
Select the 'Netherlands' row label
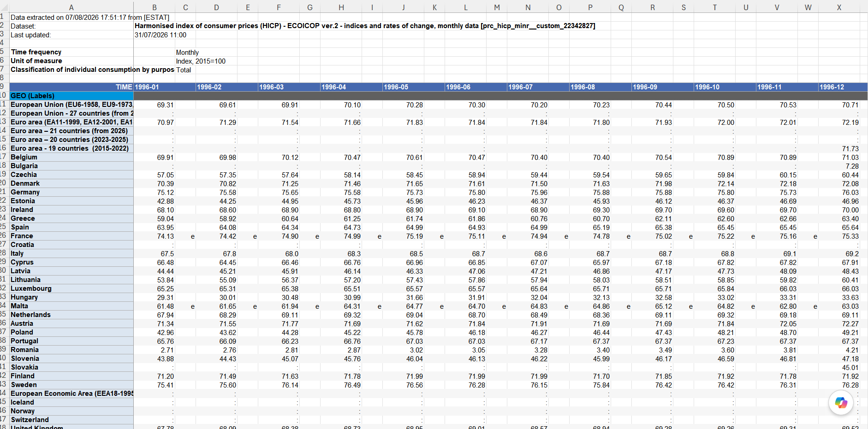[71, 315]
